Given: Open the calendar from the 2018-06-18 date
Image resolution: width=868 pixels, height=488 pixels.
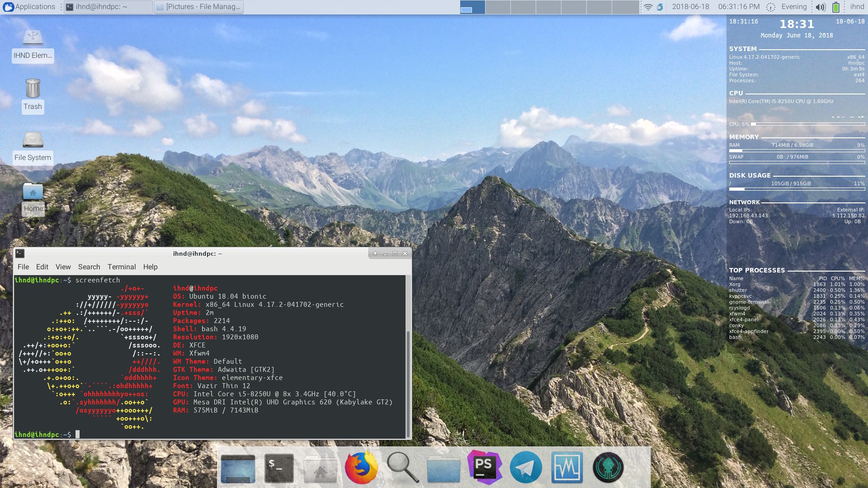Looking at the screenshot, I should [x=690, y=7].
